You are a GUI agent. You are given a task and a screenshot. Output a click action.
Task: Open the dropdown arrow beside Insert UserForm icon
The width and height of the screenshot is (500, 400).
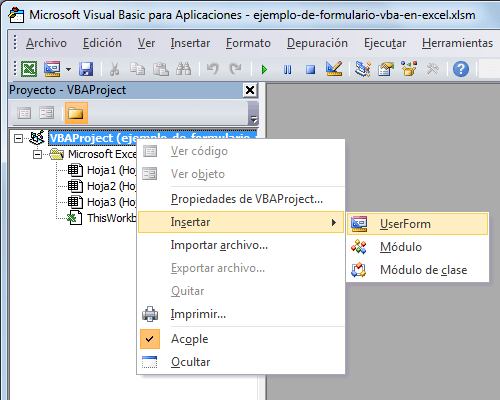click(68, 69)
